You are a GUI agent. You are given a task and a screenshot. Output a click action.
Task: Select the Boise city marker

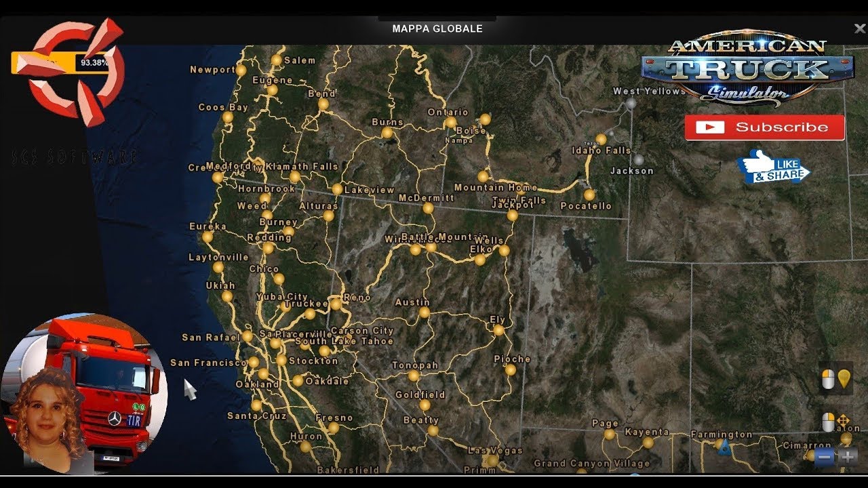[x=484, y=119]
